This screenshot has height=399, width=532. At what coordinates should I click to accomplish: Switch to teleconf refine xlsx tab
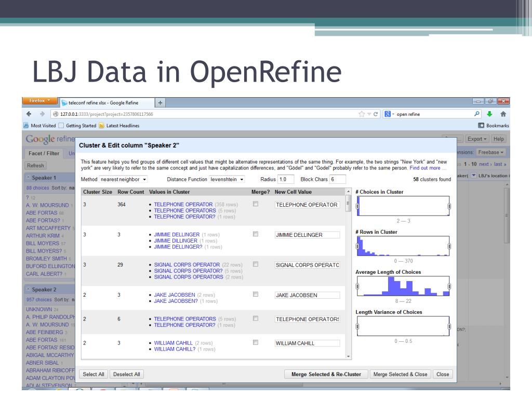(x=107, y=103)
